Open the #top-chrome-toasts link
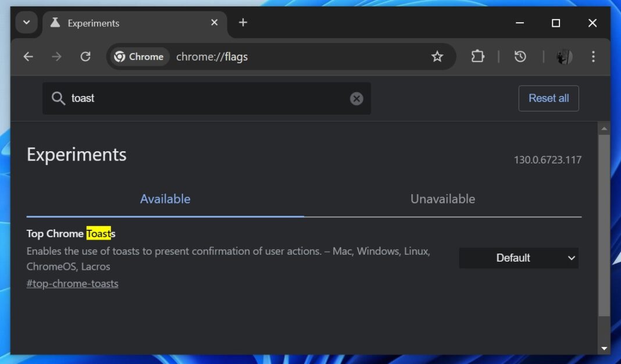 coord(72,283)
